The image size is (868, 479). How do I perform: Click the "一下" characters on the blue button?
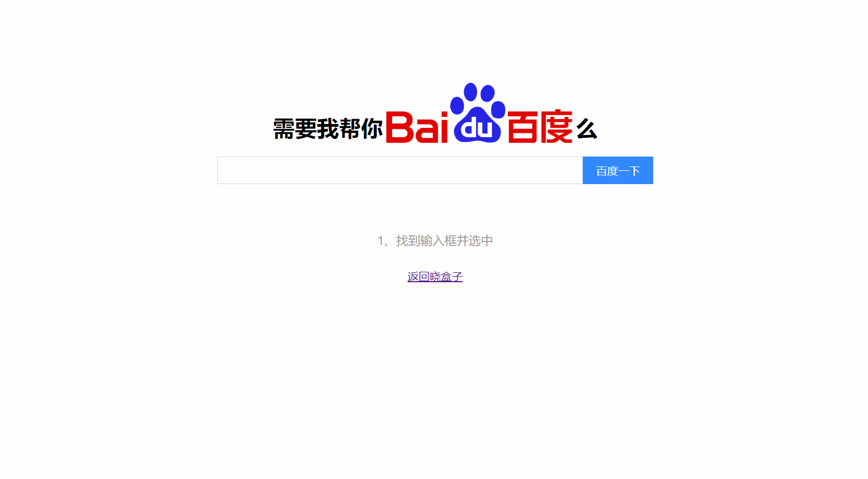(630, 171)
